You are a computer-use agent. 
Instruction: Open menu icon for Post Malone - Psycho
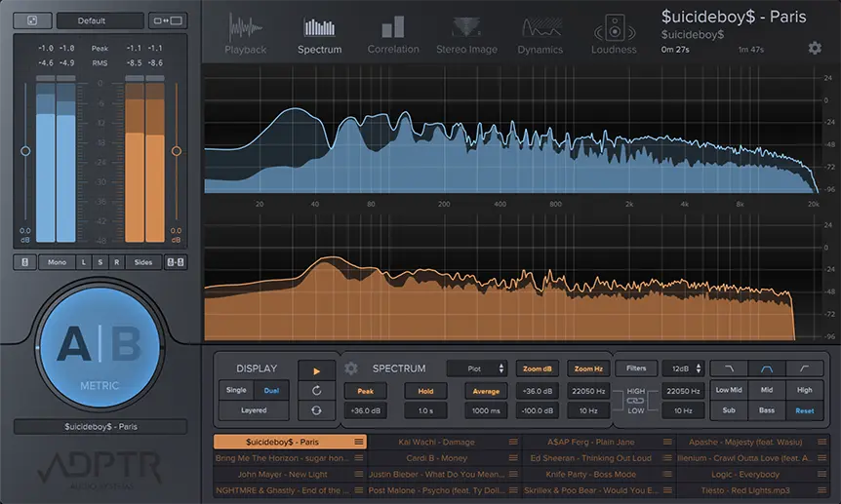pos(513,490)
